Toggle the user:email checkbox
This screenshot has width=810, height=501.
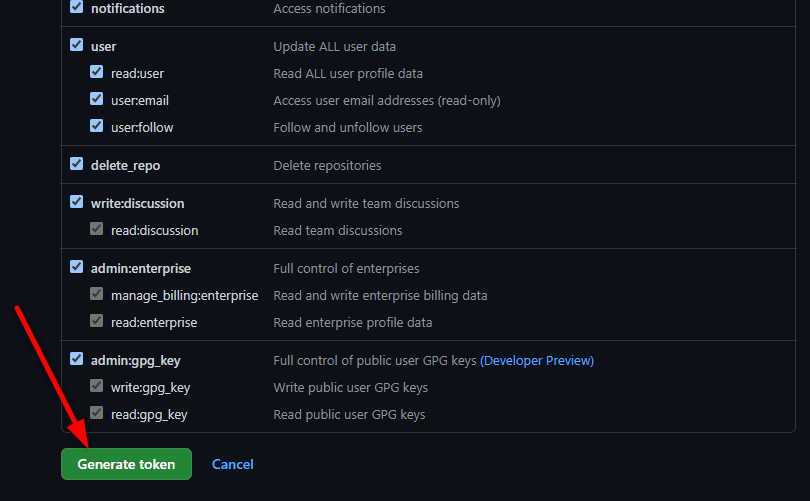tap(97, 99)
